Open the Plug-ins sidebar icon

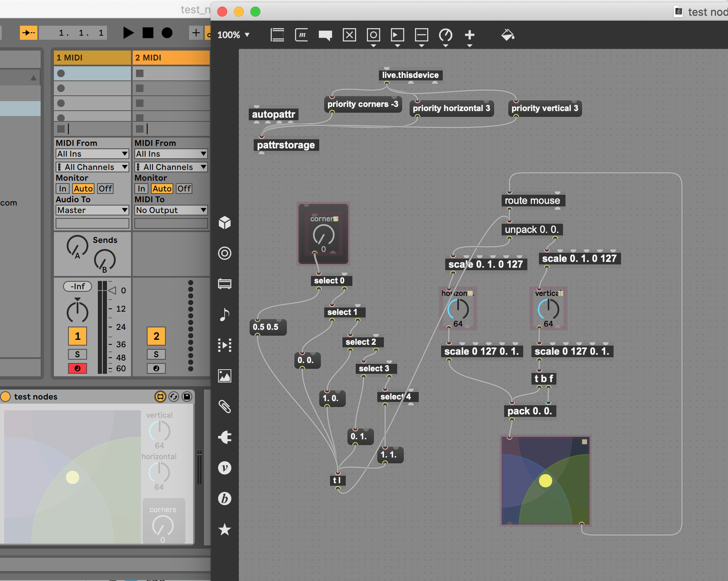tap(225, 437)
